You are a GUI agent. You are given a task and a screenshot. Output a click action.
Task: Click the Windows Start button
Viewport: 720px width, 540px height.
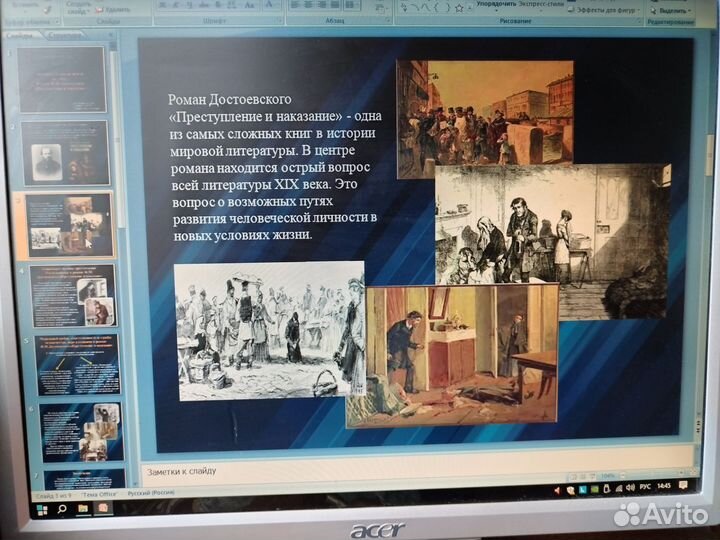42,510
